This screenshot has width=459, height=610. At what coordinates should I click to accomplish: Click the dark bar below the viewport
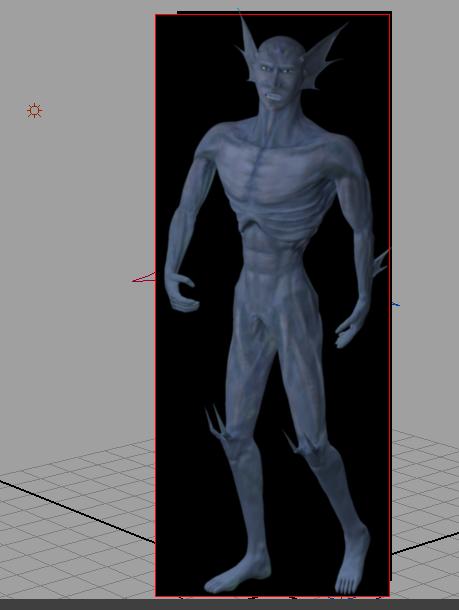click(230, 605)
